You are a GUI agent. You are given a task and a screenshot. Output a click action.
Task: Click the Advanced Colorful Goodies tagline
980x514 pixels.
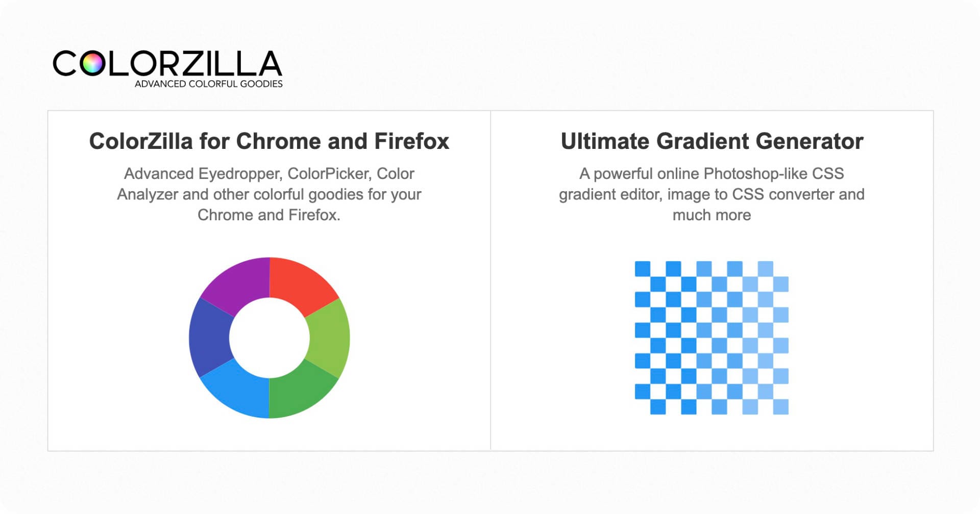pyautogui.click(x=208, y=84)
